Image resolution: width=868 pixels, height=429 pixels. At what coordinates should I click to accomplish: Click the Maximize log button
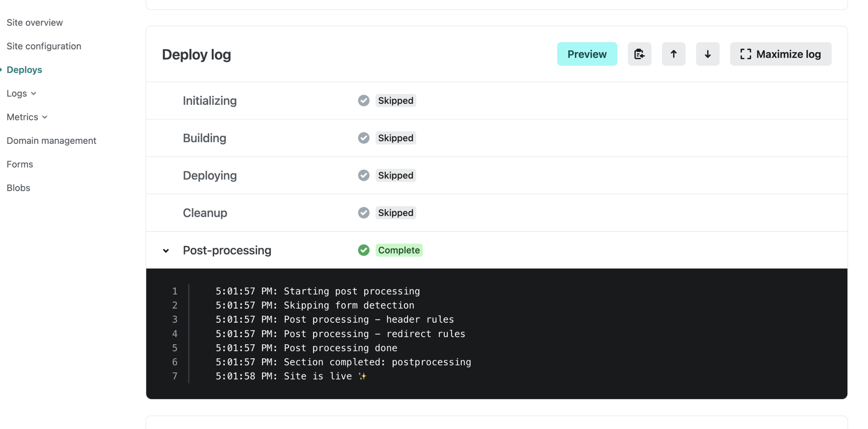(x=780, y=54)
